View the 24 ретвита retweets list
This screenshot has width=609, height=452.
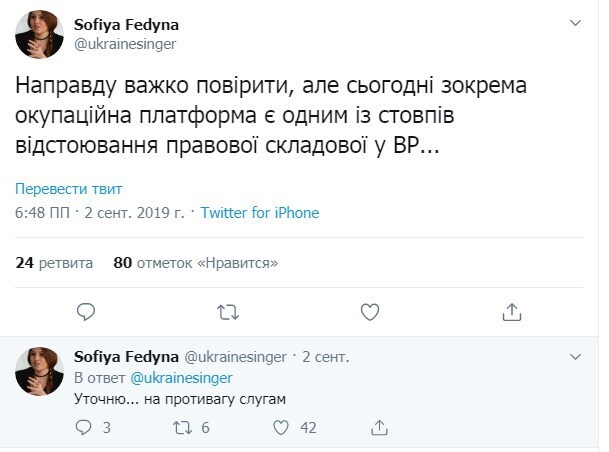coord(54,263)
